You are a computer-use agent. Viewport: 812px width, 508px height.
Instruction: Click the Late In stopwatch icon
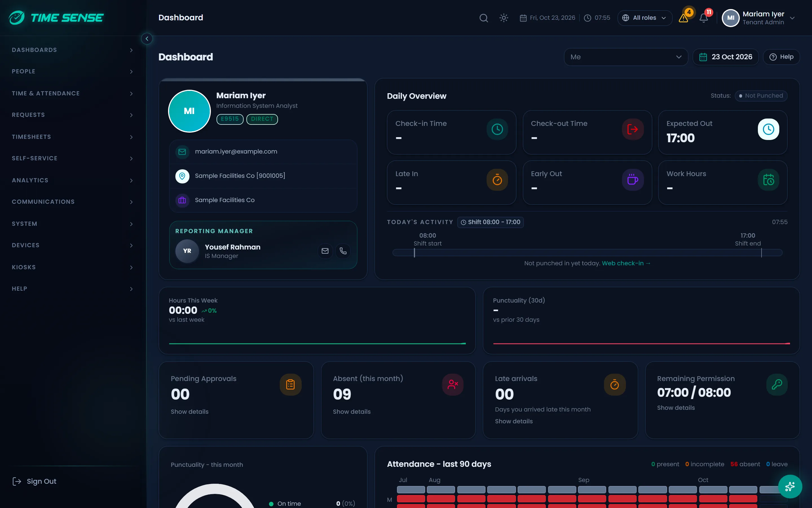(497, 180)
